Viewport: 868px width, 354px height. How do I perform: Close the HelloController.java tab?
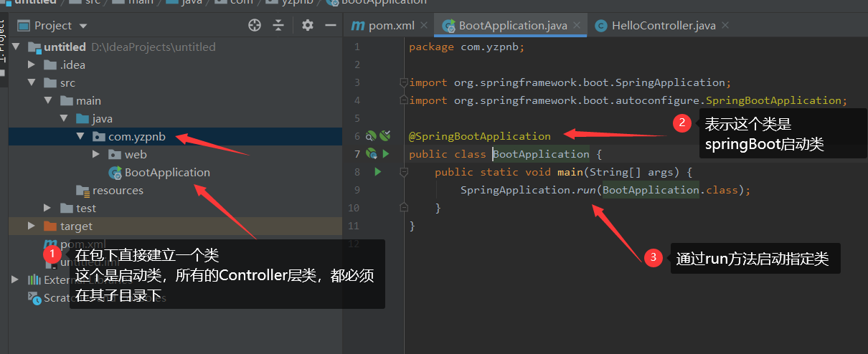click(x=725, y=25)
